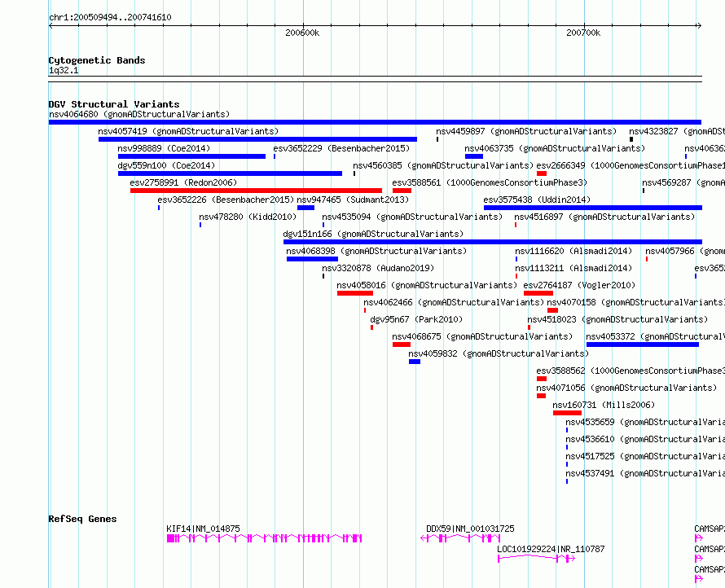Select the DDX59 gene model glyph

460,538
